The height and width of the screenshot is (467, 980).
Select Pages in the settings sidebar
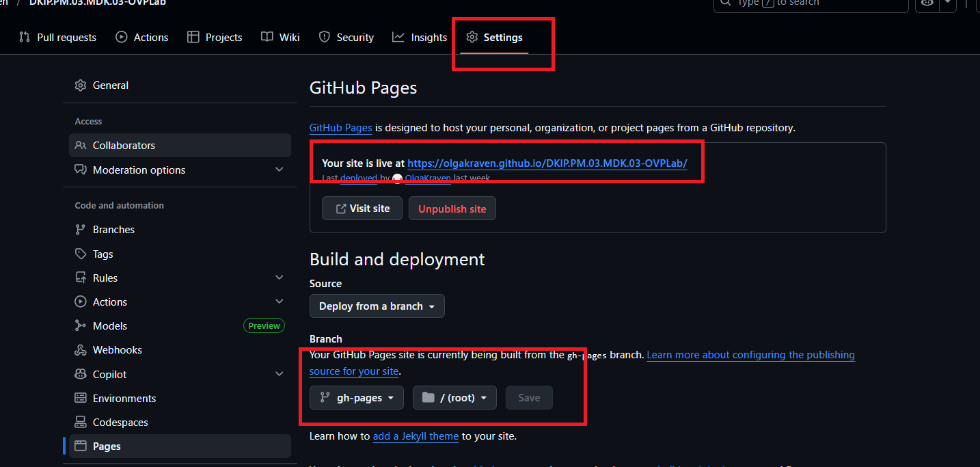point(180,446)
